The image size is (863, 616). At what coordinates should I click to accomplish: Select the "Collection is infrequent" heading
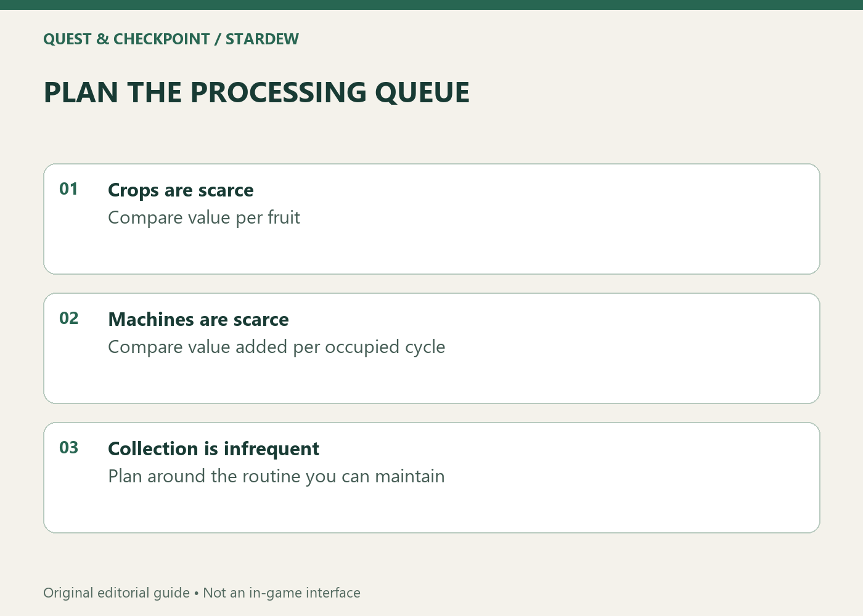pyautogui.click(x=213, y=449)
